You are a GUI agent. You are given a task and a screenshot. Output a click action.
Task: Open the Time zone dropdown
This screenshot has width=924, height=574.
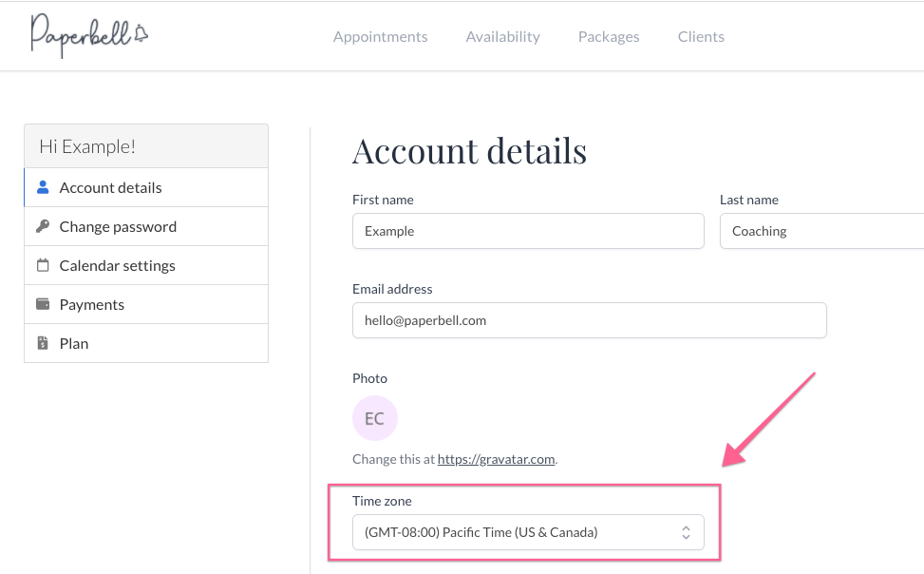coord(528,532)
